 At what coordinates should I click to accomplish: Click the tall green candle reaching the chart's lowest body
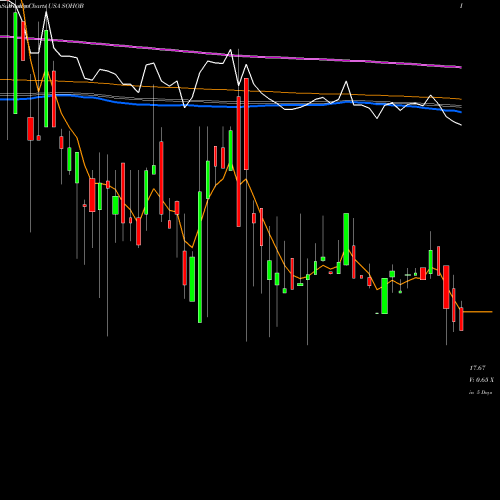coord(200,257)
